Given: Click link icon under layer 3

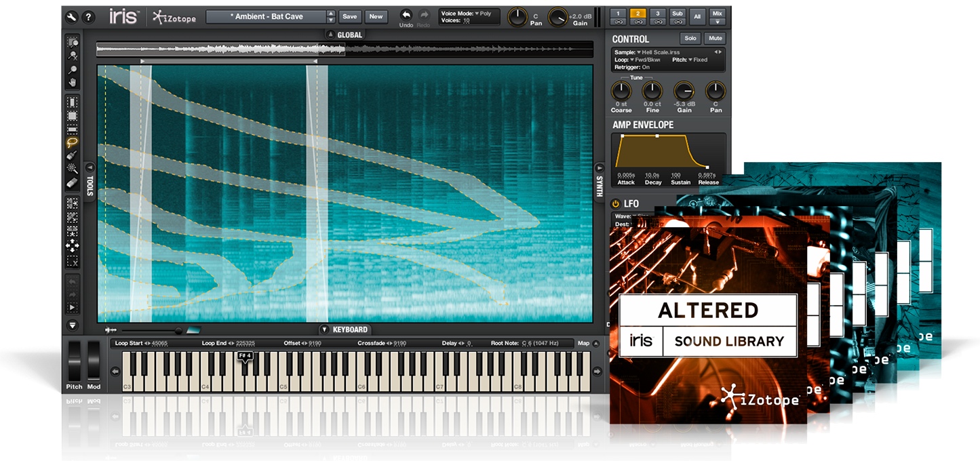Looking at the screenshot, I should click(x=657, y=22).
